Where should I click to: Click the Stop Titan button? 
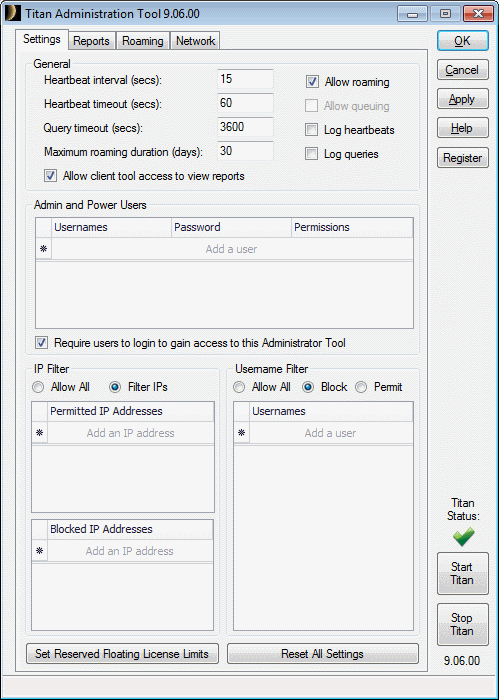462,624
